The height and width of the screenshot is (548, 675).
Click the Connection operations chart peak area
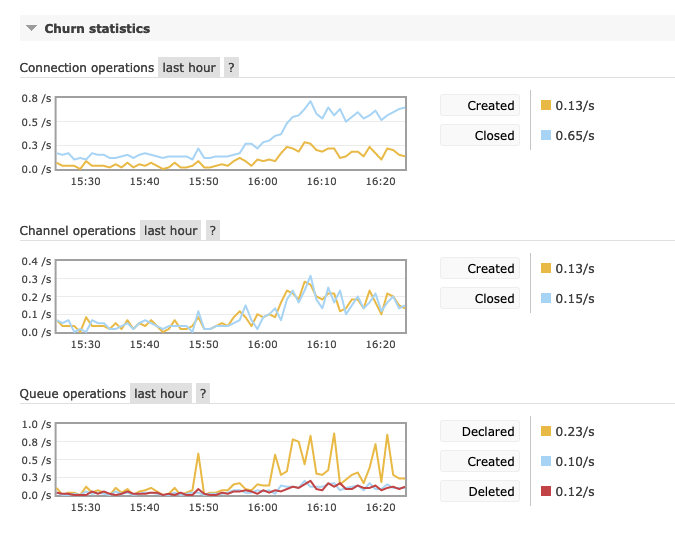310,102
